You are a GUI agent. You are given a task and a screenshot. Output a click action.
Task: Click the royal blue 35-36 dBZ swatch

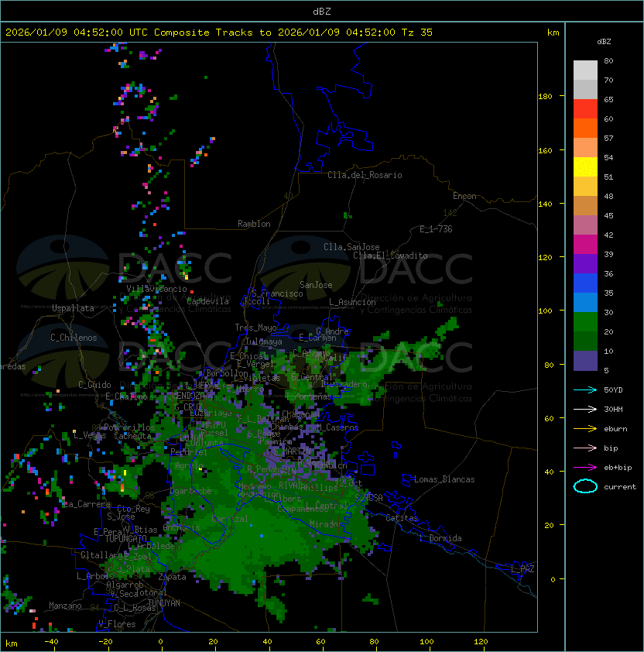(x=585, y=283)
